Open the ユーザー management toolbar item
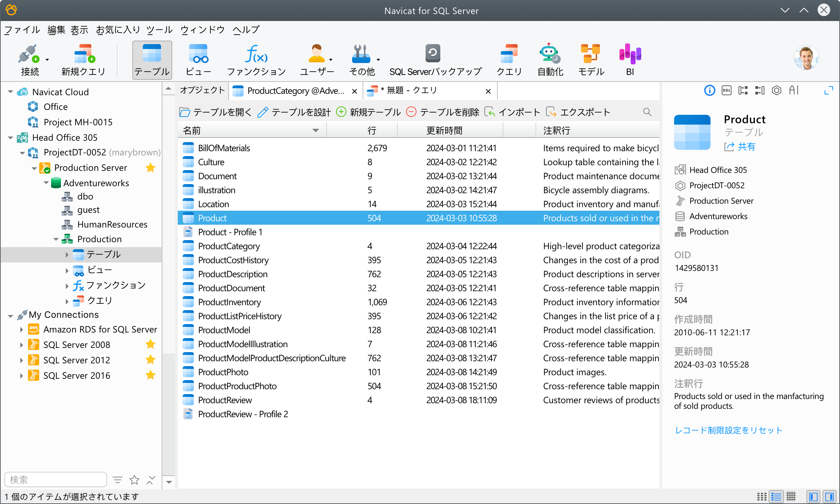Screen dimensions: 840x504 coord(317,60)
